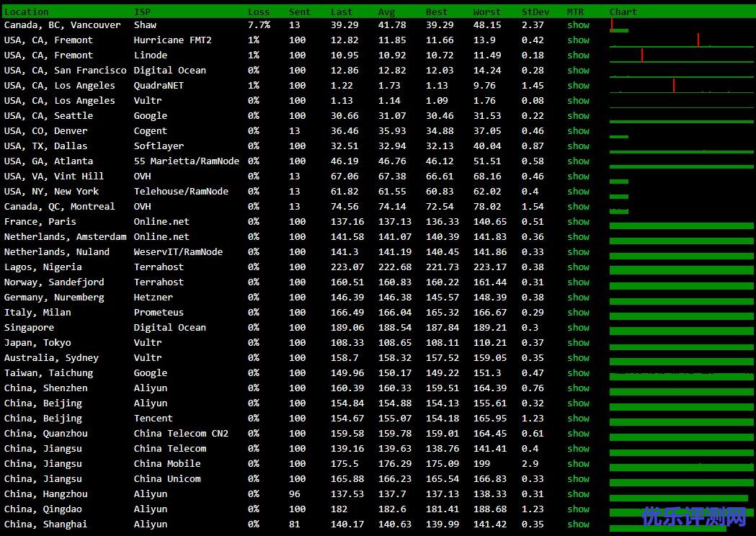Screen dimensions: 756x536
Task: Click 'show' for Nuland WeservIT/RamNode
Action: pos(578,251)
